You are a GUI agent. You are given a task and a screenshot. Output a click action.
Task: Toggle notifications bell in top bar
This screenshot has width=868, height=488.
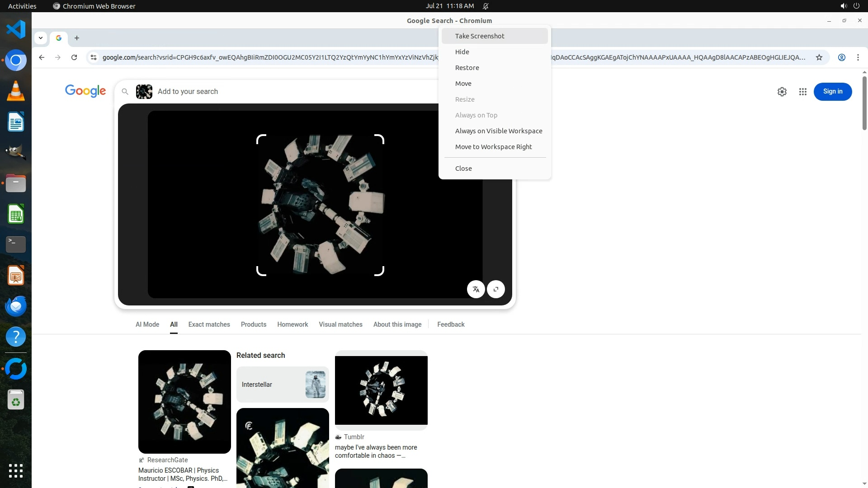(486, 6)
